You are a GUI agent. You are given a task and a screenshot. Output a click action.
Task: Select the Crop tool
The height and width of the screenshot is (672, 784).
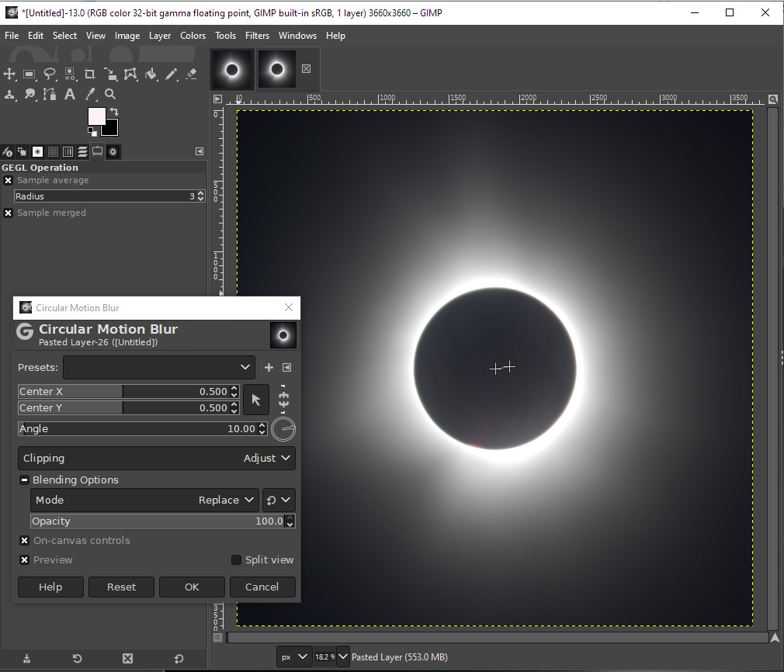(90, 74)
